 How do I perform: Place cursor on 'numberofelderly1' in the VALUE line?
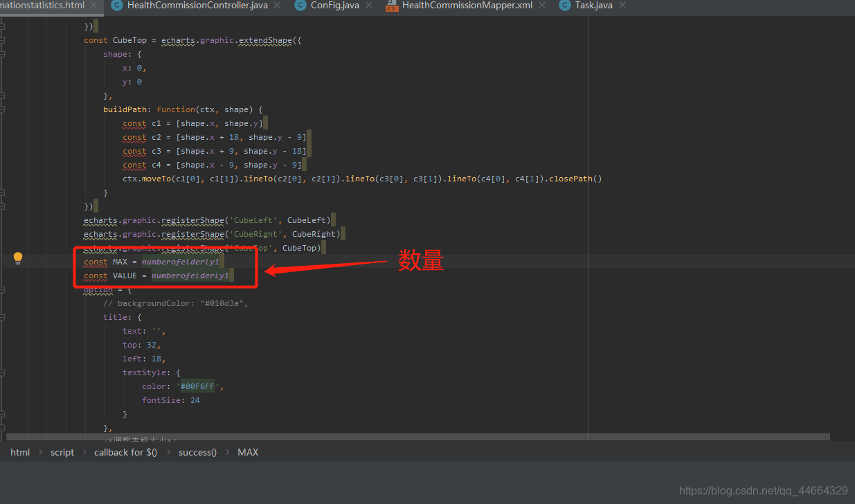pos(190,276)
